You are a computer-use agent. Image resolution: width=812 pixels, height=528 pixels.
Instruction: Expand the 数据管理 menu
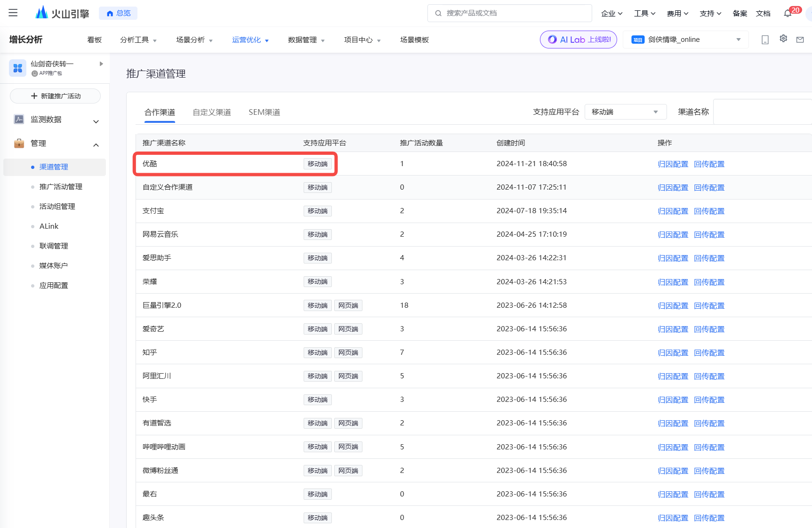(306, 40)
